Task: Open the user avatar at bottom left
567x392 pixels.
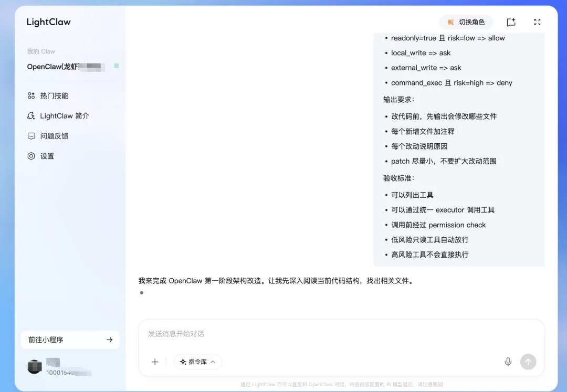Action: coord(35,367)
